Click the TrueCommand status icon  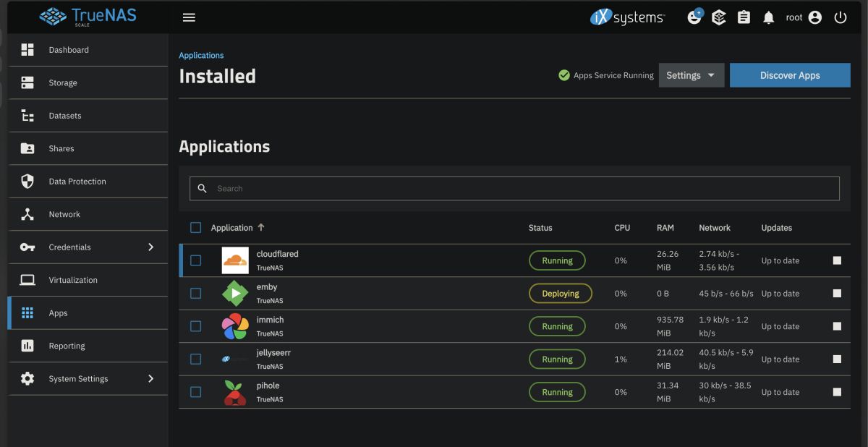click(x=718, y=17)
